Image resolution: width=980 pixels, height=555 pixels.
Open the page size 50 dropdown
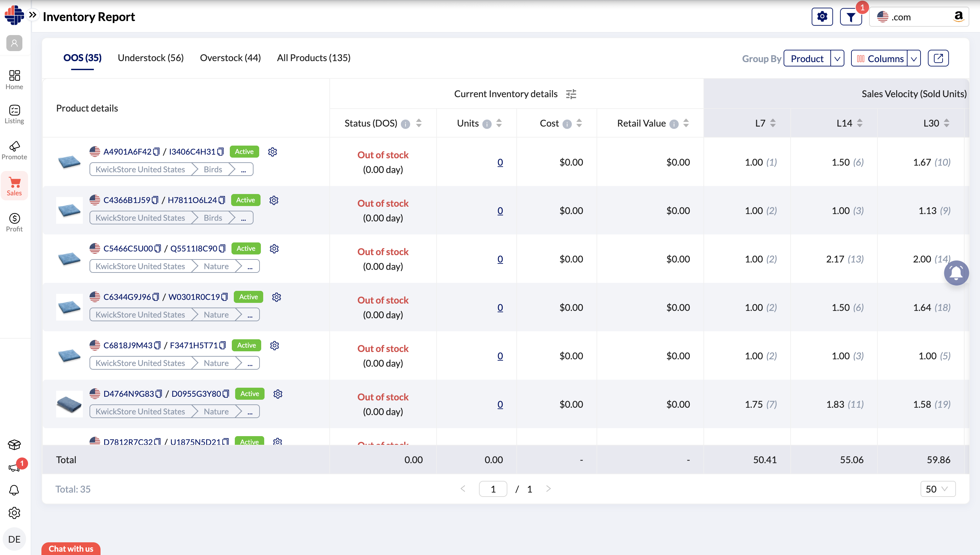pyautogui.click(x=937, y=489)
